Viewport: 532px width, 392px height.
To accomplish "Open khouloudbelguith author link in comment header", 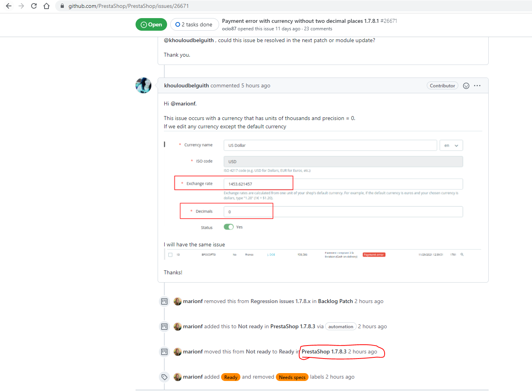I will click(186, 85).
